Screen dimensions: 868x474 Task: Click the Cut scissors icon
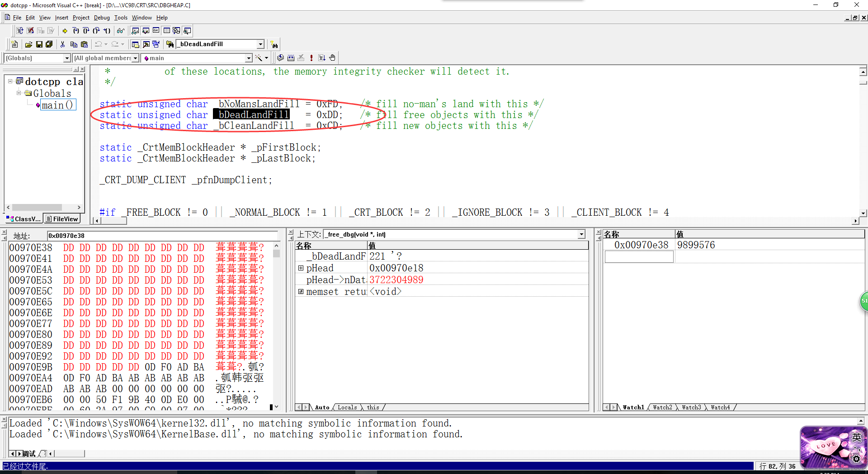pos(62,44)
